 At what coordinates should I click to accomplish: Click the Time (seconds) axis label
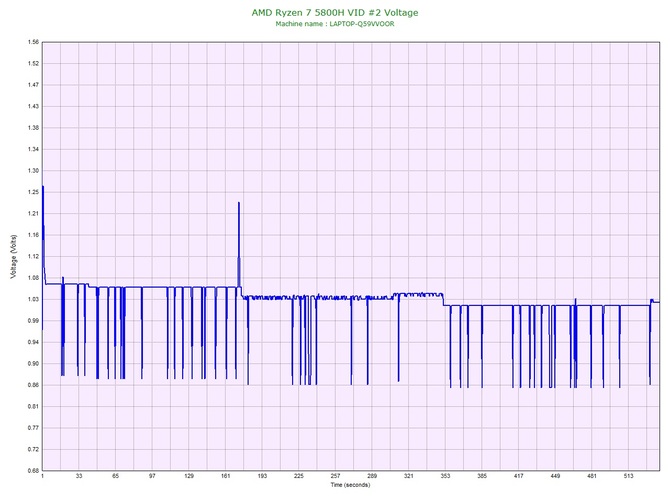350,485
